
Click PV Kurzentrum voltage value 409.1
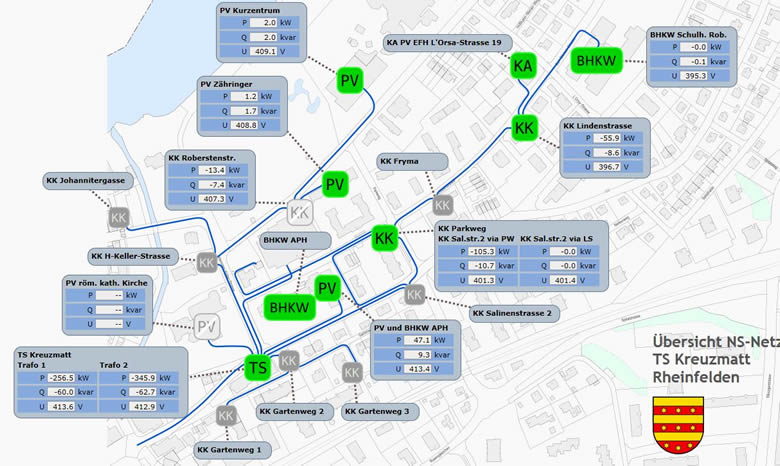[x=263, y=51]
